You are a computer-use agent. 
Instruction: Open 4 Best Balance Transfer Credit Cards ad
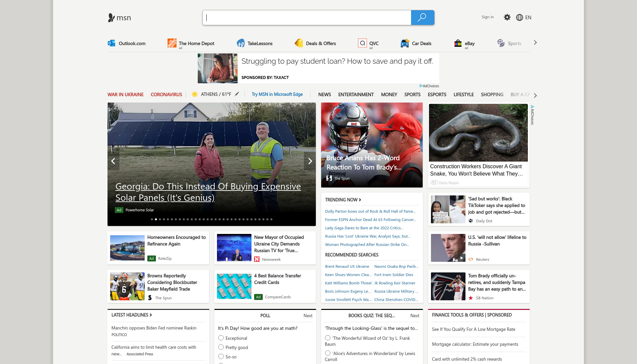[x=265, y=286]
